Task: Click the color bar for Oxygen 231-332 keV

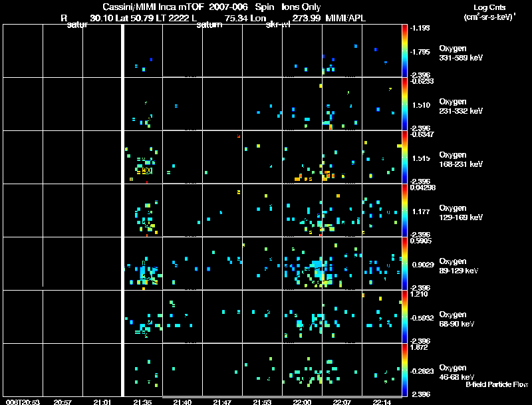Action: 404,104
